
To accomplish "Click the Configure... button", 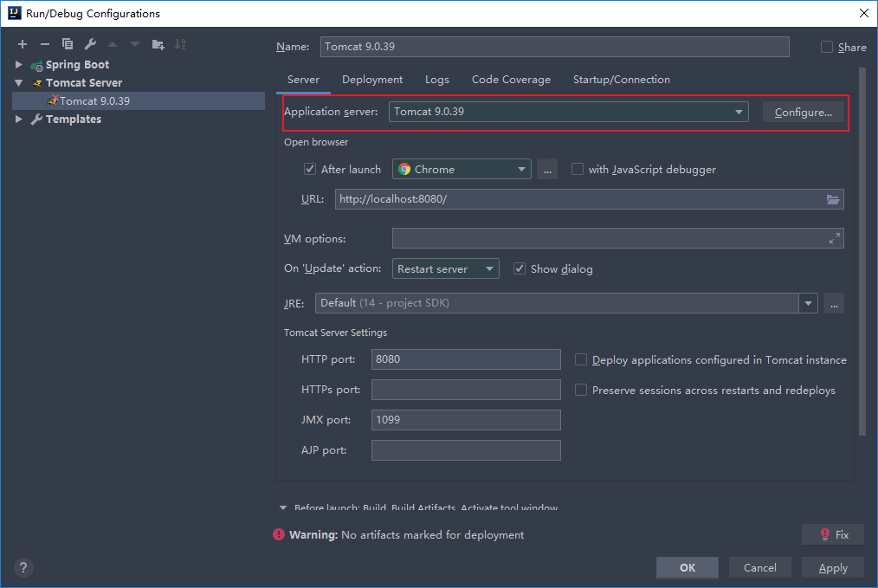I will pos(804,112).
